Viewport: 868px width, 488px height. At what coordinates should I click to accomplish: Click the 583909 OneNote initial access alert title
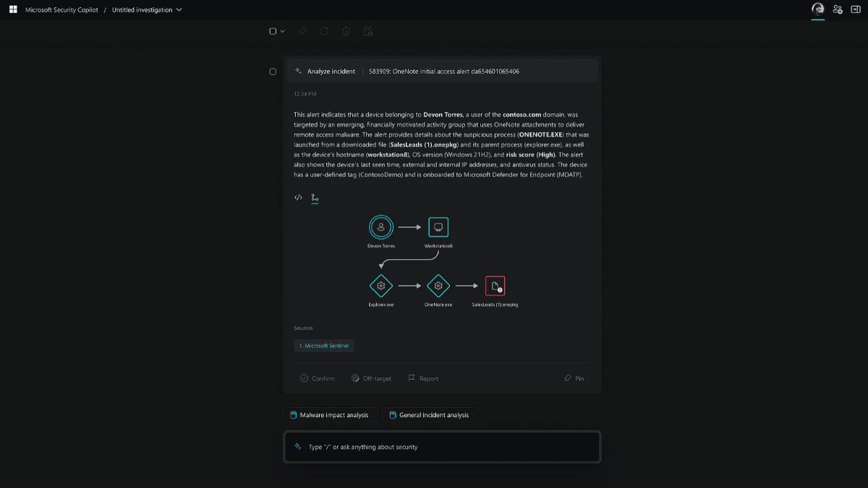pyautogui.click(x=444, y=72)
